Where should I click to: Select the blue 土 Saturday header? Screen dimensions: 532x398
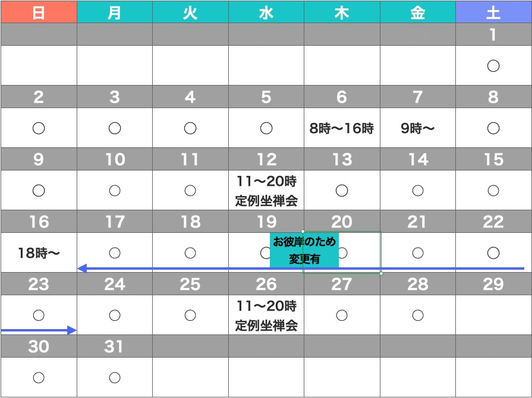pos(493,12)
